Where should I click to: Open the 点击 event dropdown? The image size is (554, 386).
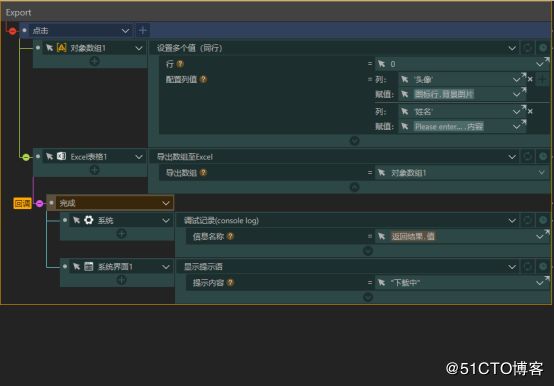125,31
